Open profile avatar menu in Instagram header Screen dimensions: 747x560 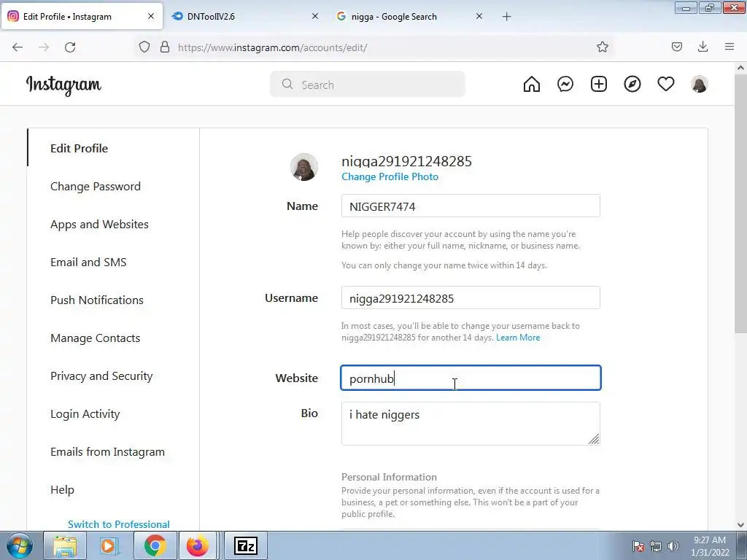coord(700,85)
